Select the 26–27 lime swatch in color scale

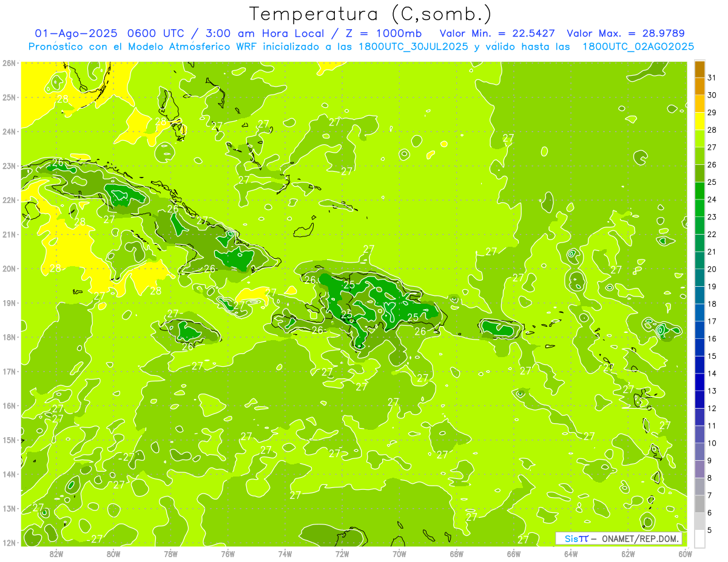tap(700, 156)
